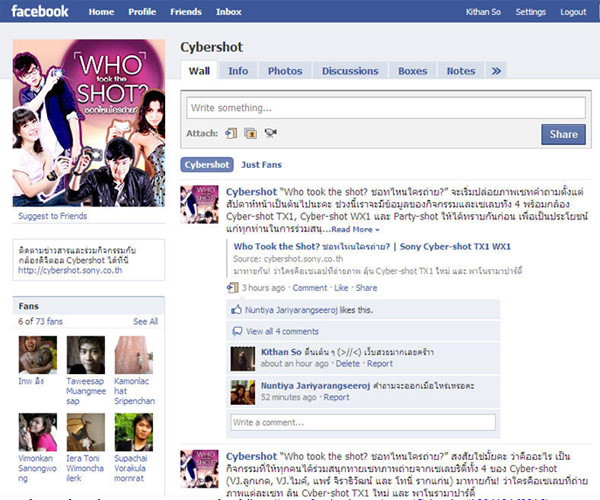This screenshot has width=600, height=500.
Task: Attach a video using the camera icon
Action: pos(271,133)
